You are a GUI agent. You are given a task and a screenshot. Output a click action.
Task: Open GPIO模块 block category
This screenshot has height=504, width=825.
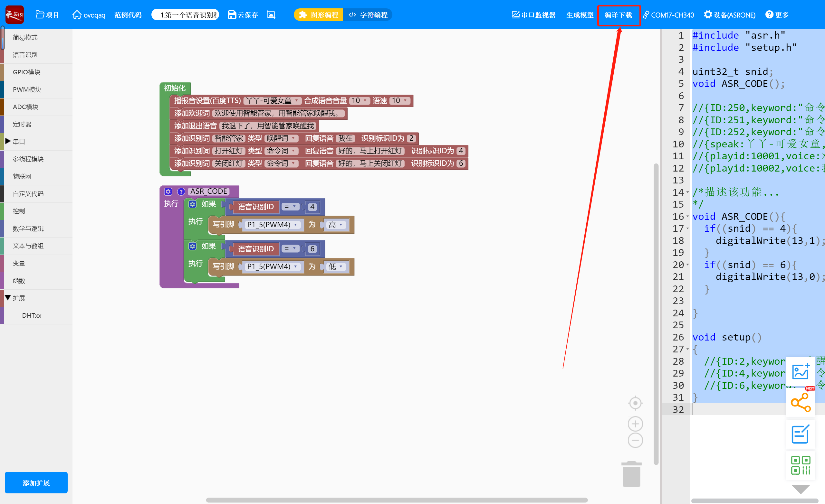pos(36,72)
